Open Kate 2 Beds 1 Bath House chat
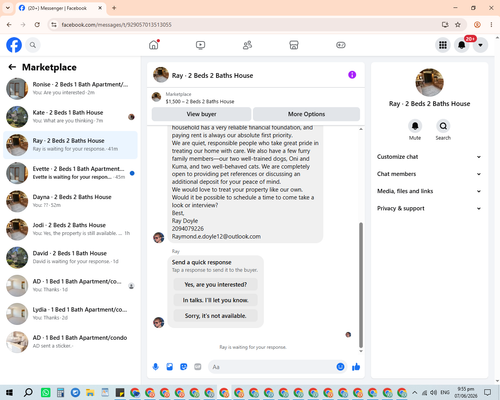 [70, 117]
